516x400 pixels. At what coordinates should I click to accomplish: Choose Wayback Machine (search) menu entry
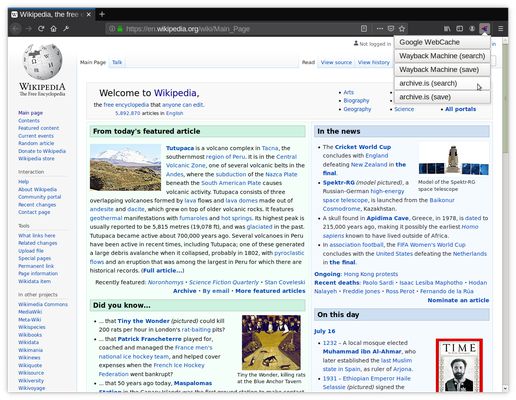442,56
